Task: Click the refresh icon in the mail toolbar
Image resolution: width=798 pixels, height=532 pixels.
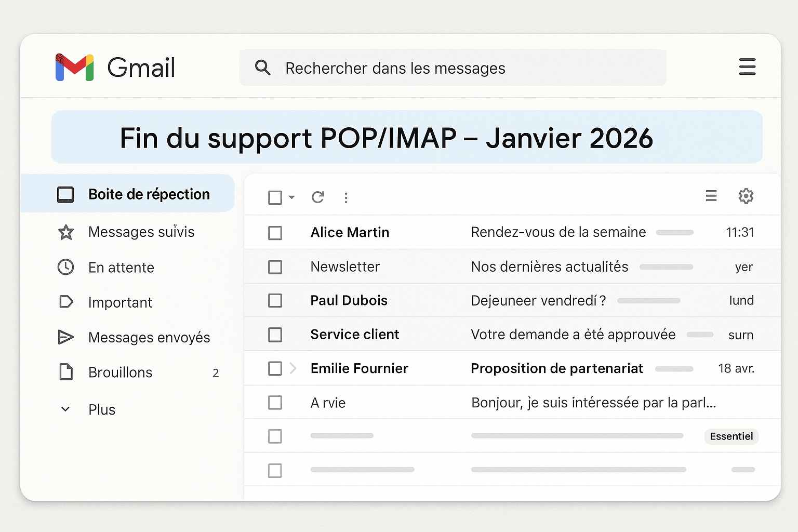Action: coord(318,197)
